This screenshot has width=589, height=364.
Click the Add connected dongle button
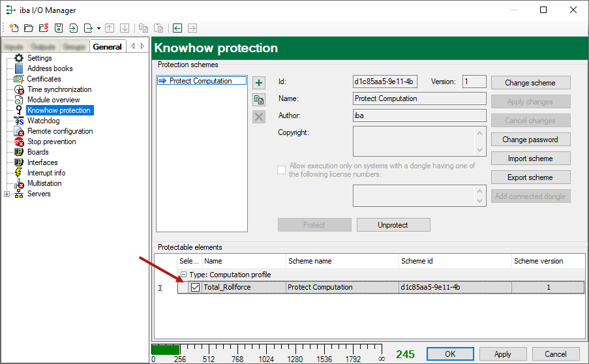530,196
